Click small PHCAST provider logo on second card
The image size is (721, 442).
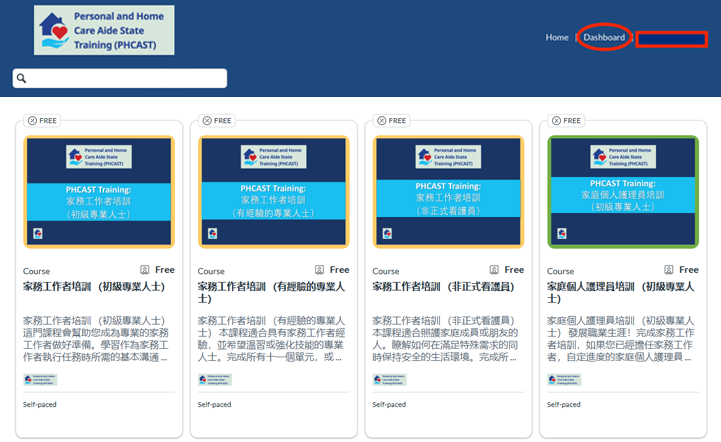pyautogui.click(x=215, y=379)
